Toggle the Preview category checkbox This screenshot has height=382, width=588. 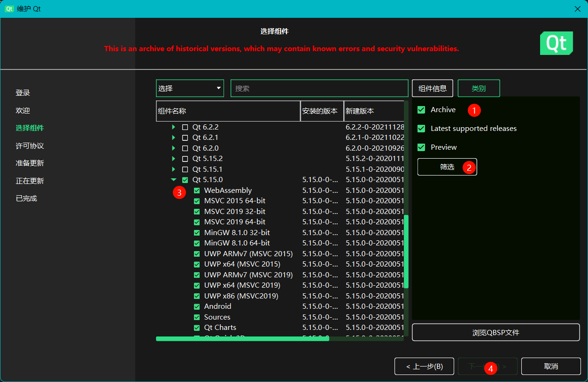pyautogui.click(x=421, y=147)
